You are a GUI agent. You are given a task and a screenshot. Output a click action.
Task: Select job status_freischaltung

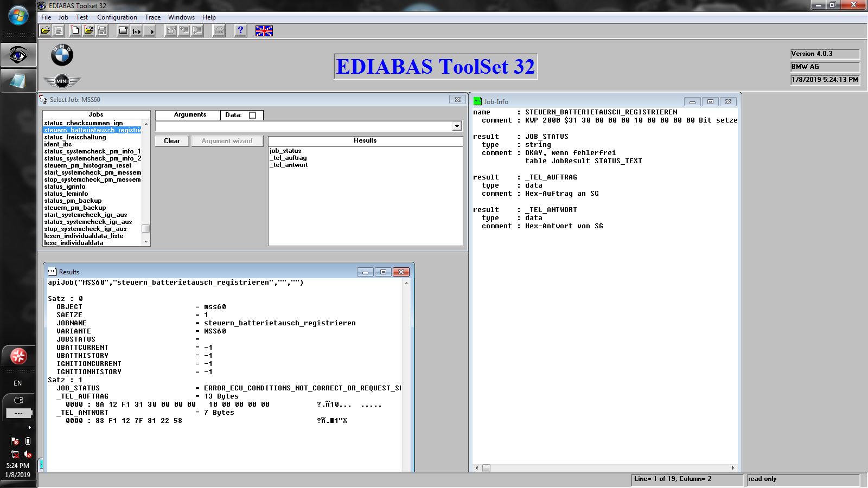pyautogui.click(x=75, y=137)
